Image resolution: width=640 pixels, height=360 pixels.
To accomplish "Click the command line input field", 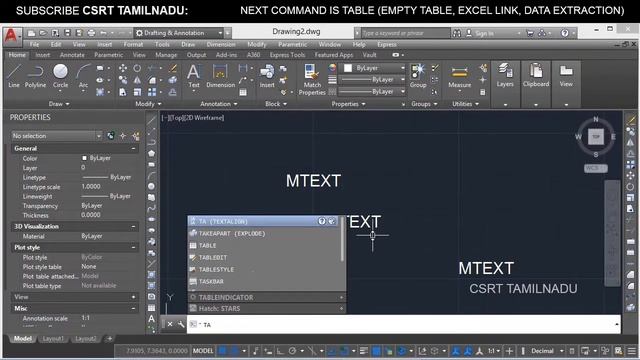I will (x=404, y=324).
